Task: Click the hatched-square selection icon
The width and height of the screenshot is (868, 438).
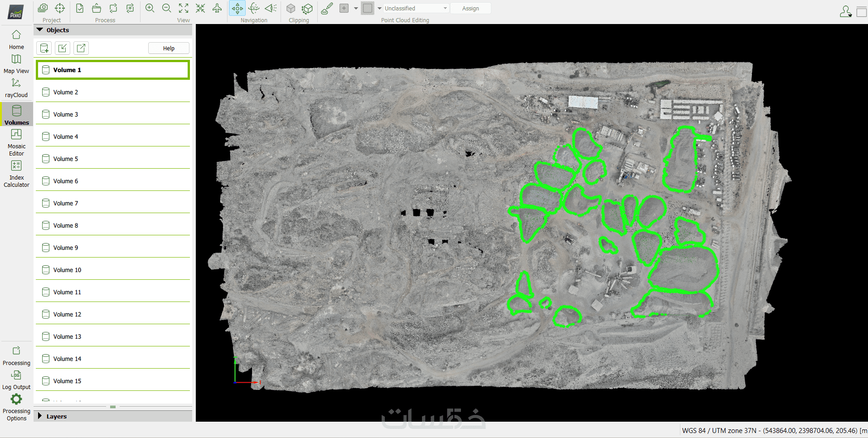Action: pos(368,8)
